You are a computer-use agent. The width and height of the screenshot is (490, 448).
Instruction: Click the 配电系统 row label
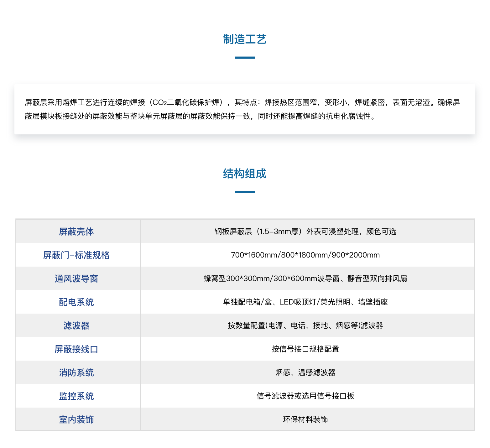76,302
